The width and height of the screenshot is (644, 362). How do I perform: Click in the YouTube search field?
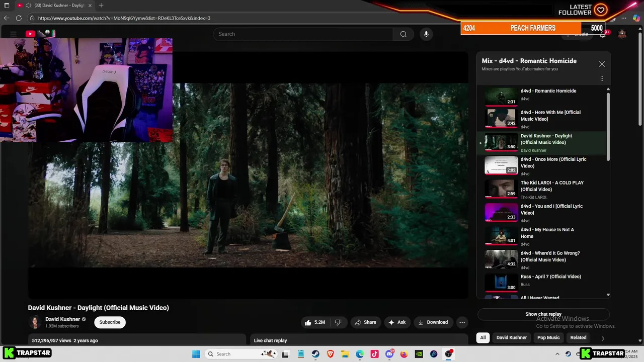(x=303, y=34)
